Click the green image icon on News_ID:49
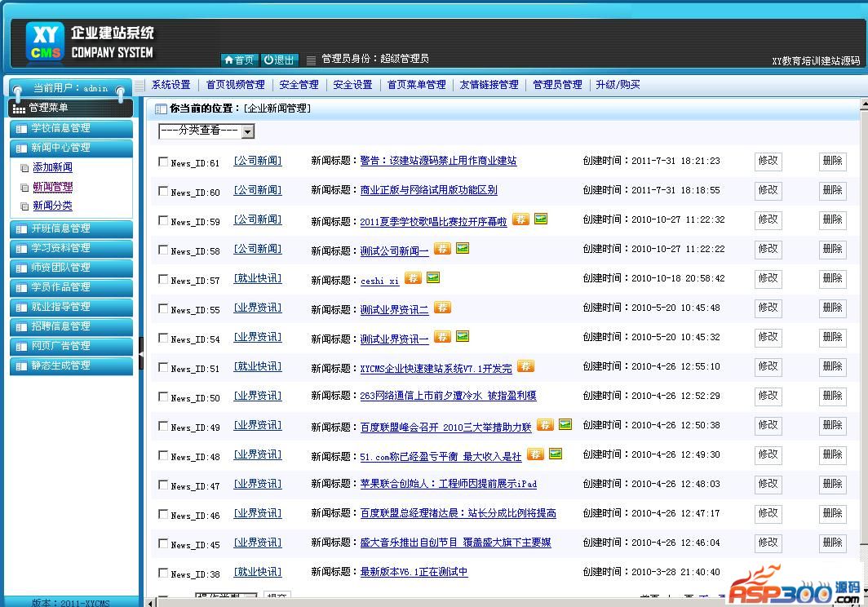The image size is (868, 607). tap(565, 425)
